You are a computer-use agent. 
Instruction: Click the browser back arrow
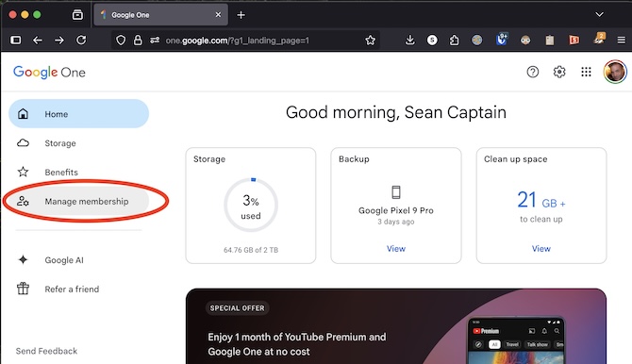pyautogui.click(x=38, y=40)
